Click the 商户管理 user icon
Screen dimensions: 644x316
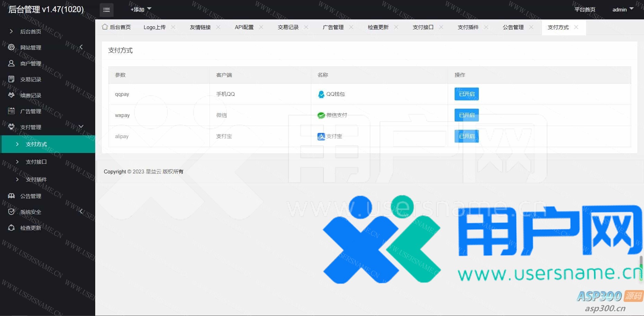11,63
